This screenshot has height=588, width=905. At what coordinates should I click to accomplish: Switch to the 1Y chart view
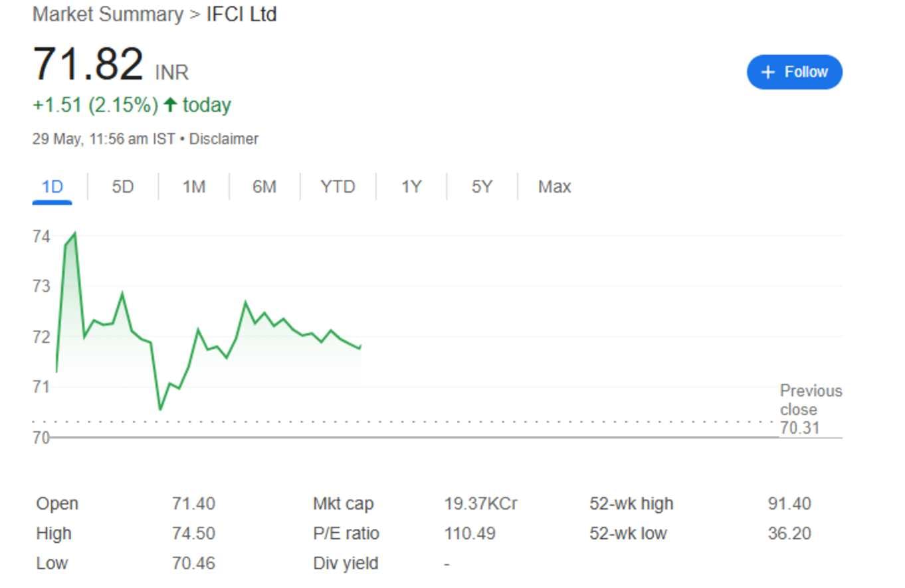pos(411,187)
